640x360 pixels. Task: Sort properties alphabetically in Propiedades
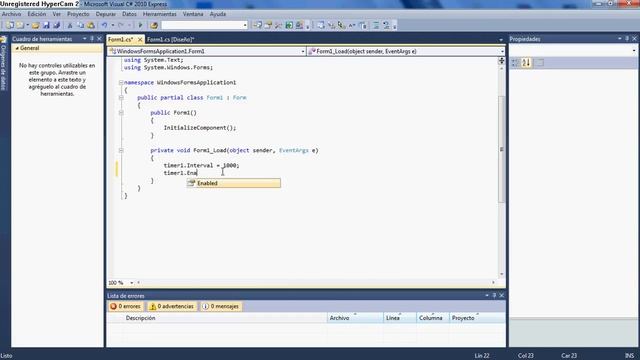(526, 62)
